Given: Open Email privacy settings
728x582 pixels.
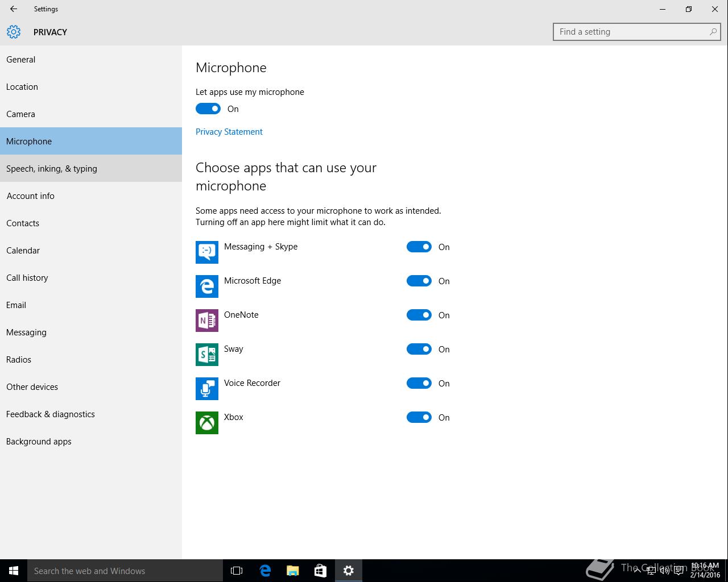Looking at the screenshot, I should click(91, 305).
